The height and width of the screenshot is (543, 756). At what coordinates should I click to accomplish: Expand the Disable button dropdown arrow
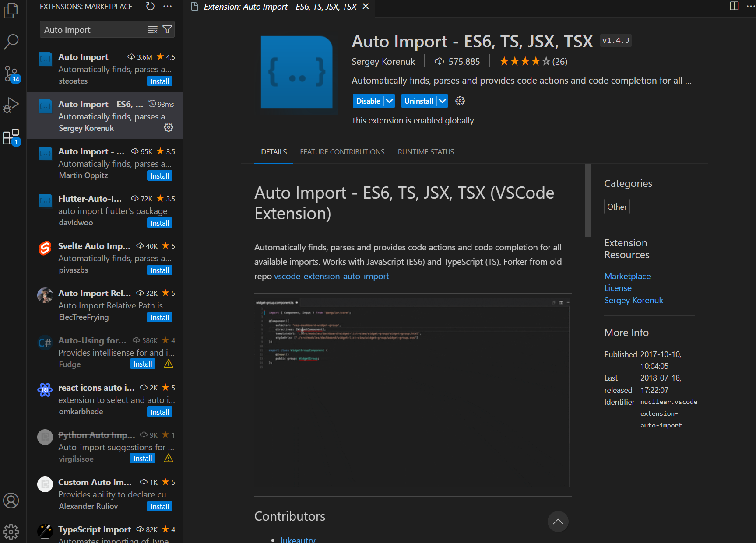coord(389,101)
